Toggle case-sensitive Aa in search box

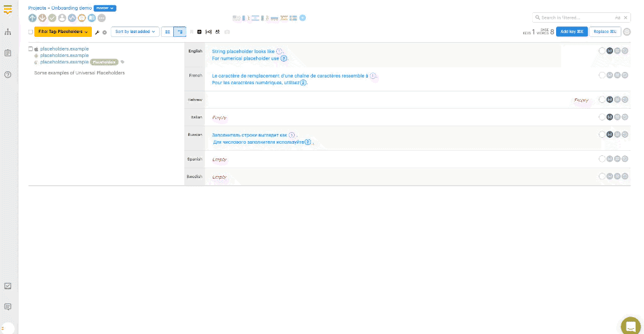point(617,17)
